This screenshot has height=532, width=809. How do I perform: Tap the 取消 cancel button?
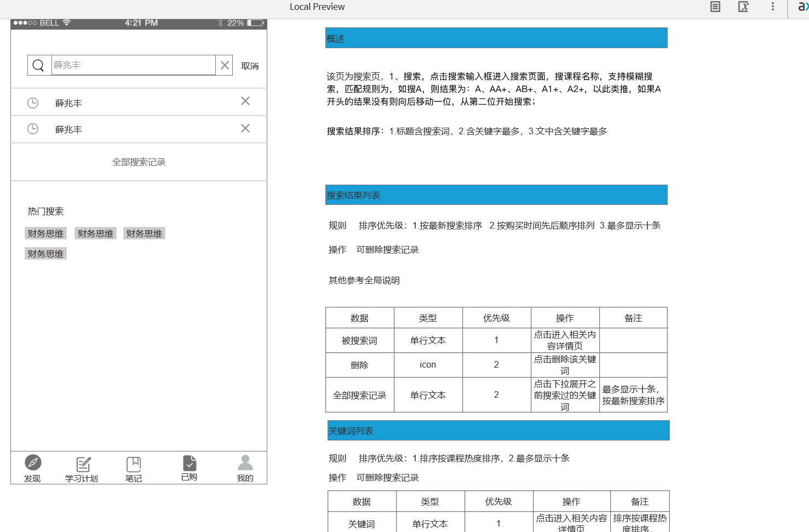point(250,66)
